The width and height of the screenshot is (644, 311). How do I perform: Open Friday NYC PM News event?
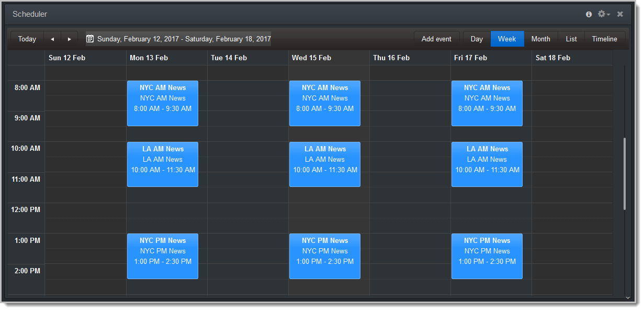tap(487, 256)
